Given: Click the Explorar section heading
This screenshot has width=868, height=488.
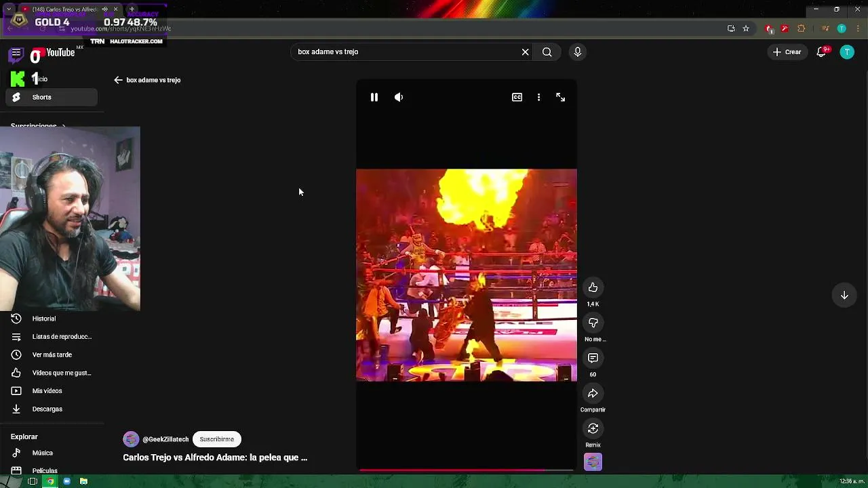Looking at the screenshot, I should (24, 437).
